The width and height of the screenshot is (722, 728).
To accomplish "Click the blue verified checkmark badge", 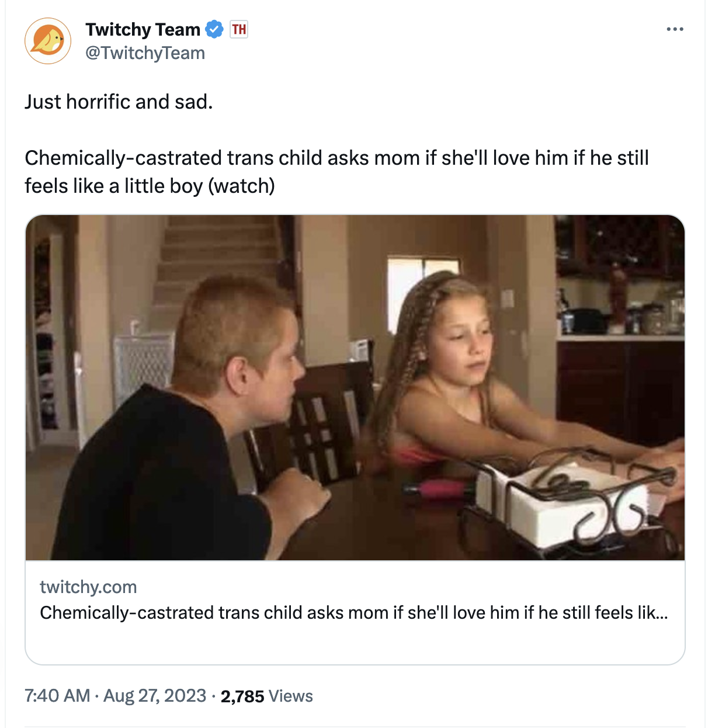I will tap(215, 29).
